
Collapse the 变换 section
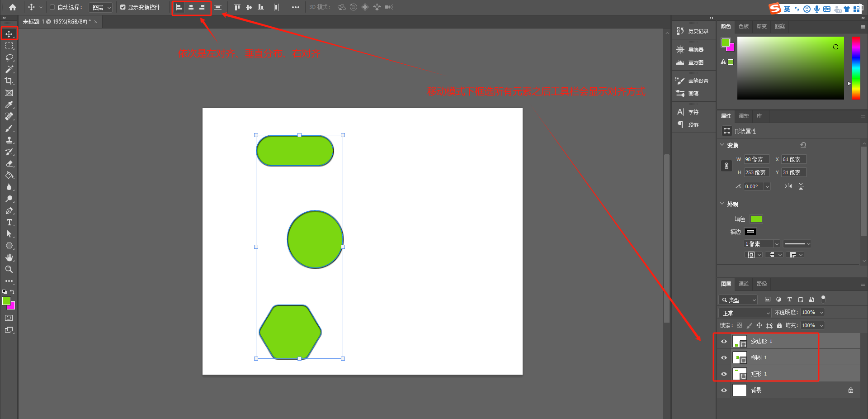pos(722,145)
